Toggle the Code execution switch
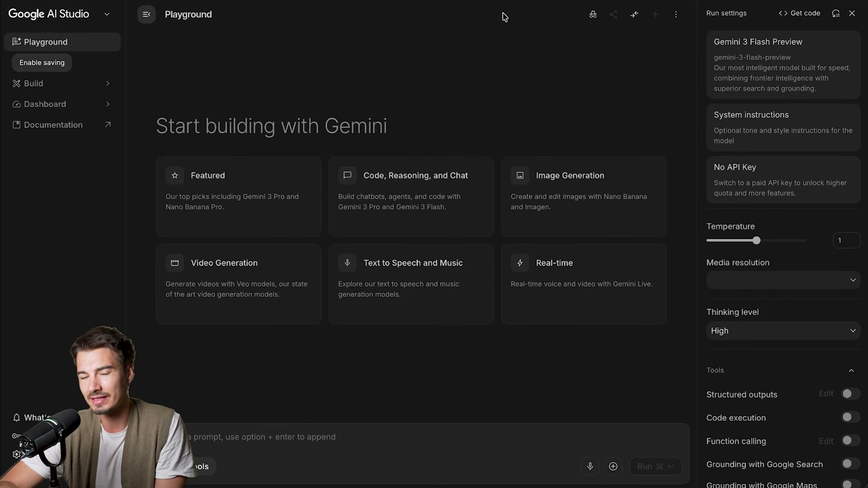Screen dimensions: 868x488 tap(850, 418)
